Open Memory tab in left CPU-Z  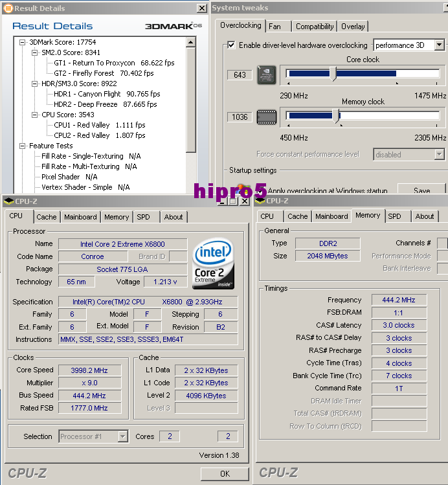[117, 217]
